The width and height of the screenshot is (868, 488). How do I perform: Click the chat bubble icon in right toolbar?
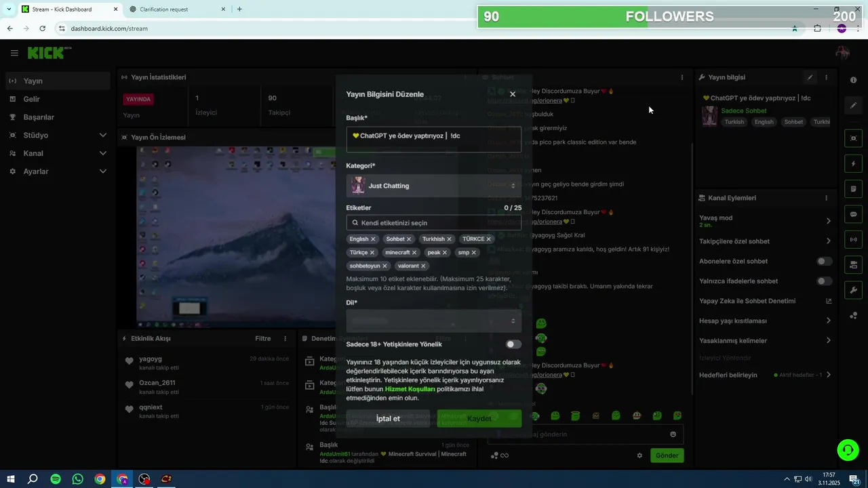[853, 214]
